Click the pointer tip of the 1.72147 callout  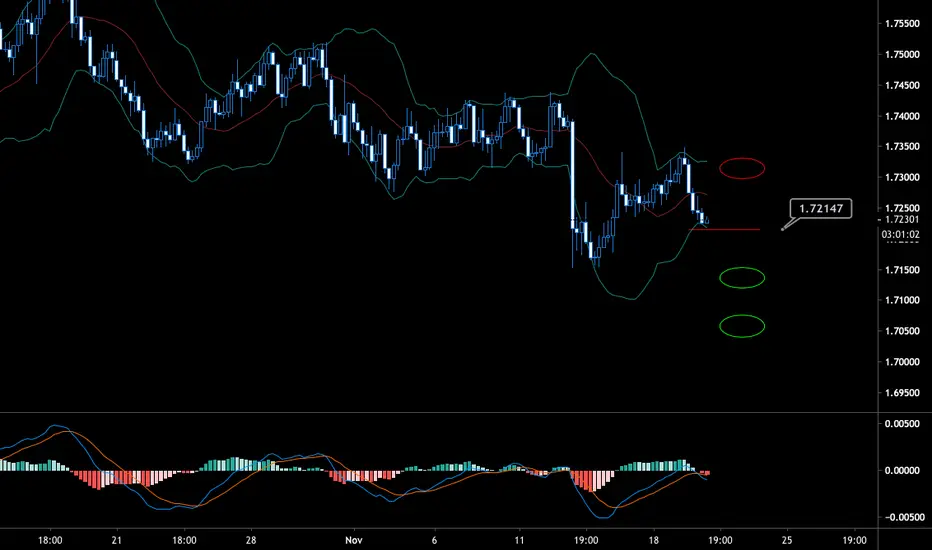(782, 228)
